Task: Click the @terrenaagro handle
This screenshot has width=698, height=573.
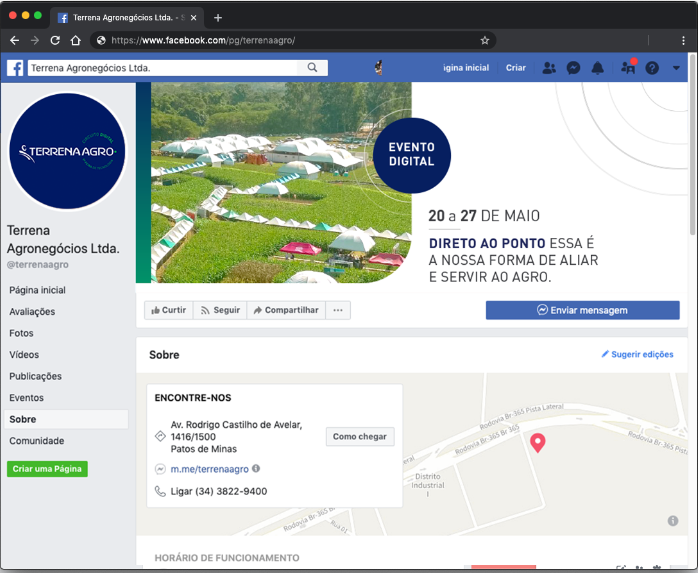Action: [x=38, y=264]
